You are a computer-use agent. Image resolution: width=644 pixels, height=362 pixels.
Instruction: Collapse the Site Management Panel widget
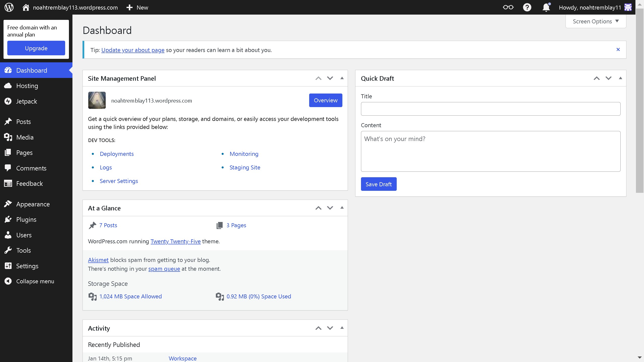[x=342, y=78]
